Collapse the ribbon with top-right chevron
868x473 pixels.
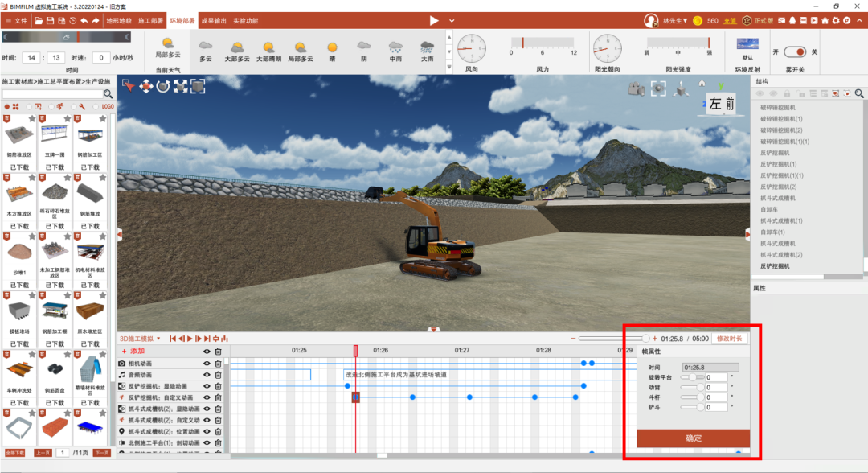coord(858,20)
